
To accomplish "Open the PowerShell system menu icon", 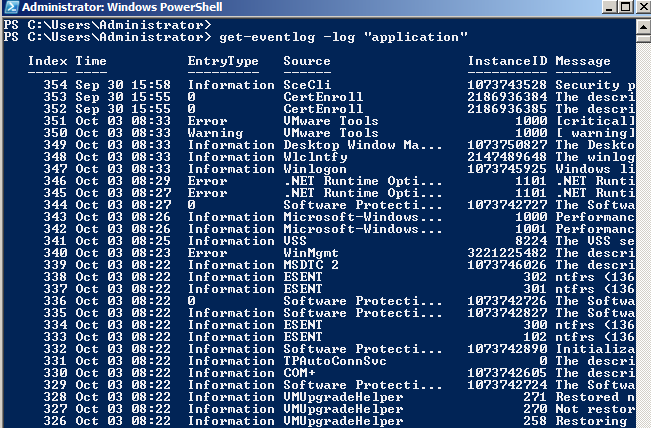I will coord(10,7).
